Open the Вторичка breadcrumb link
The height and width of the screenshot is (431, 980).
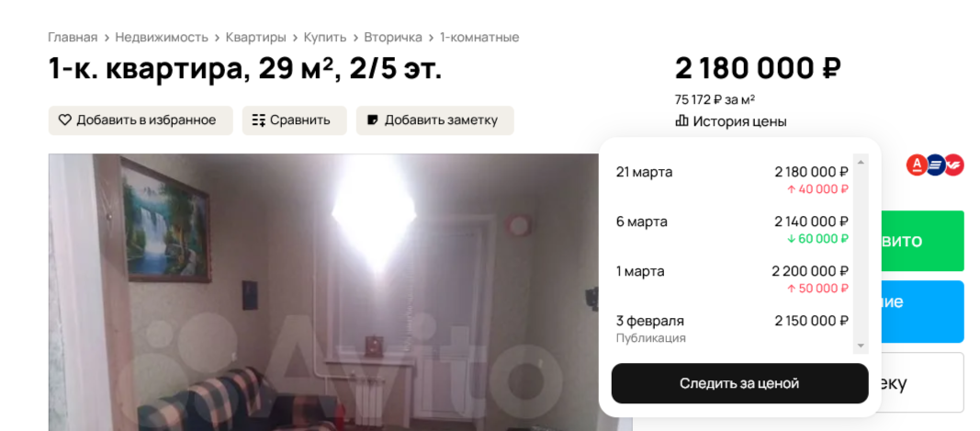(x=393, y=37)
